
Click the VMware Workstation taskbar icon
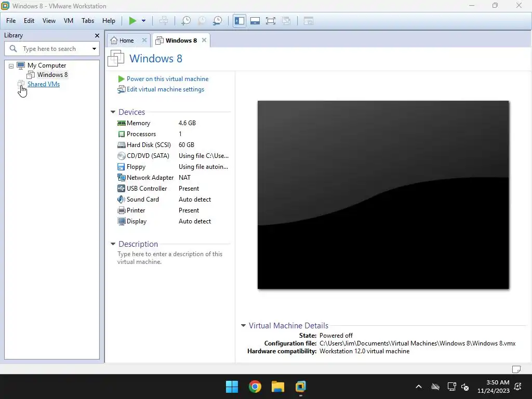300,387
